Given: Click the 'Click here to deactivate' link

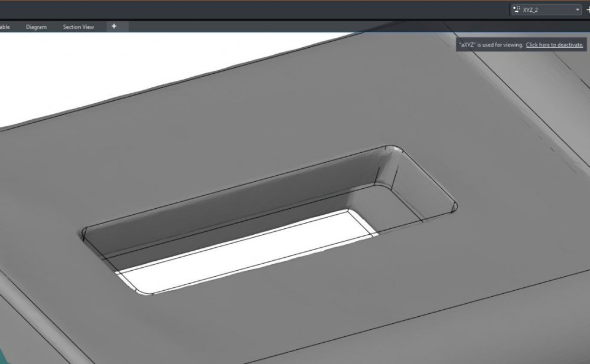Looking at the screenshot, I should (554, 45).
